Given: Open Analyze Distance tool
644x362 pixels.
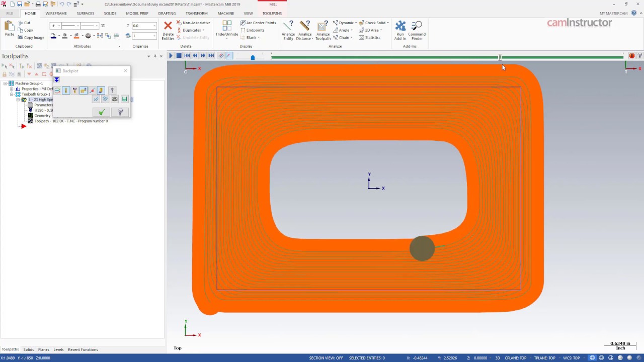Looking at the screenshot, I should [304, 30].
